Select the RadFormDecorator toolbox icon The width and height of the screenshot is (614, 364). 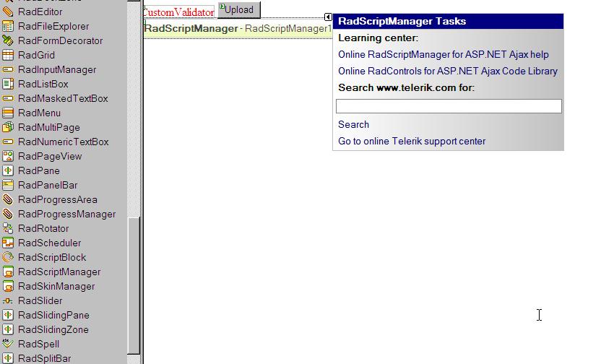8,40
